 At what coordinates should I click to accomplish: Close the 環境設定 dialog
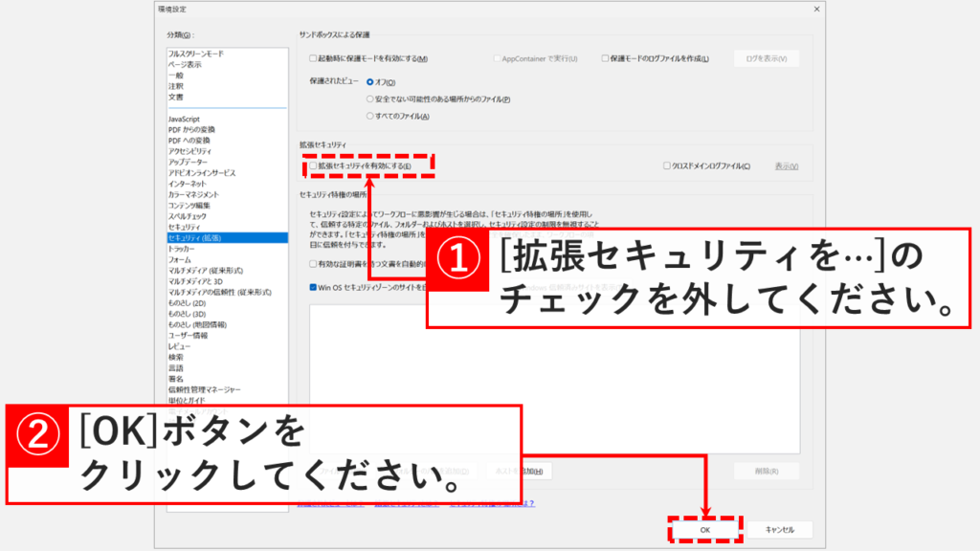pos(816,9)
